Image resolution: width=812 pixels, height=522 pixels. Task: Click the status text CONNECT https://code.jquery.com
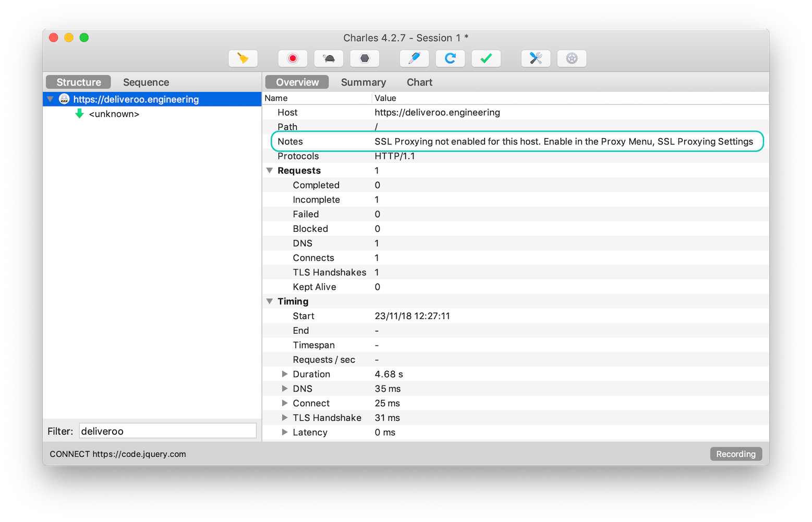tap(118, 454)
